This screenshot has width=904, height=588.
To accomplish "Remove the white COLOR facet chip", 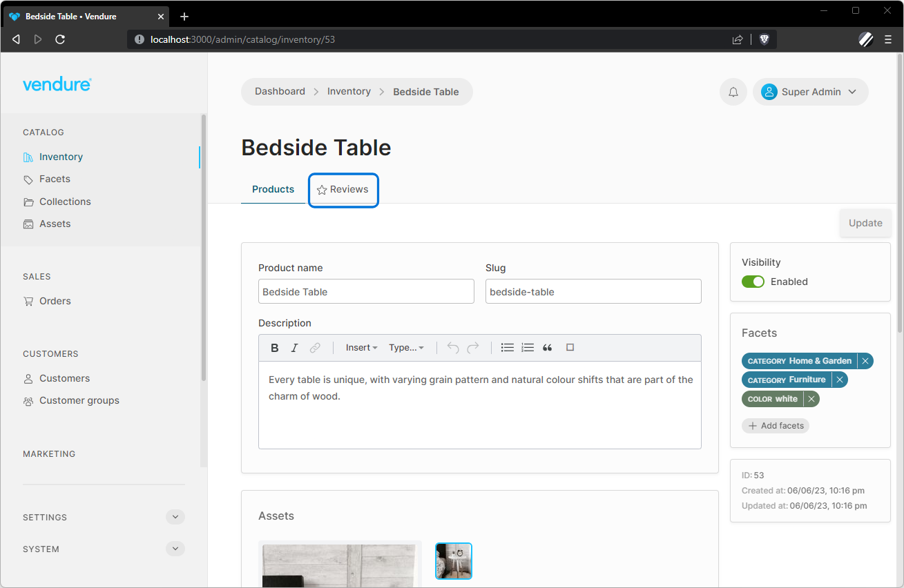I will click(812, 399).
